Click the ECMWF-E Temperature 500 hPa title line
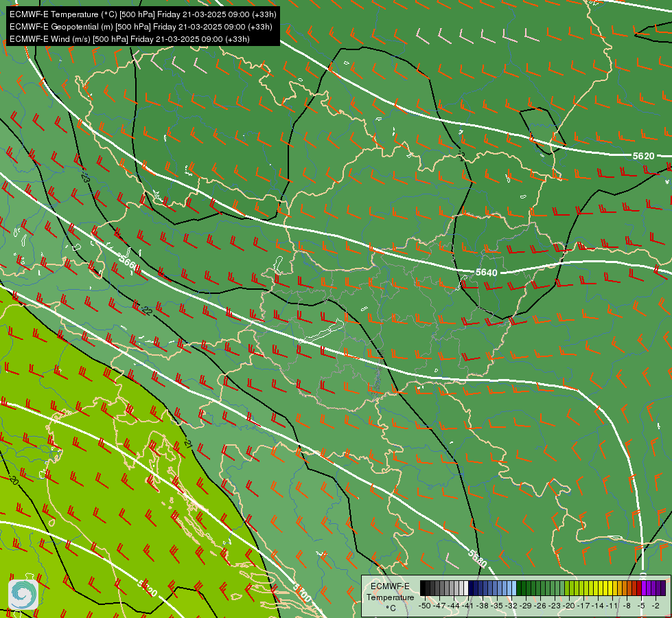 (143, 14)
